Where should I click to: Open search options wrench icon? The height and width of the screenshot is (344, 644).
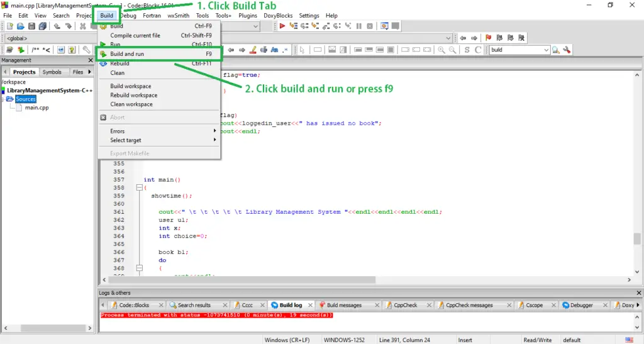pyautogui.click(x=567, y=50)
